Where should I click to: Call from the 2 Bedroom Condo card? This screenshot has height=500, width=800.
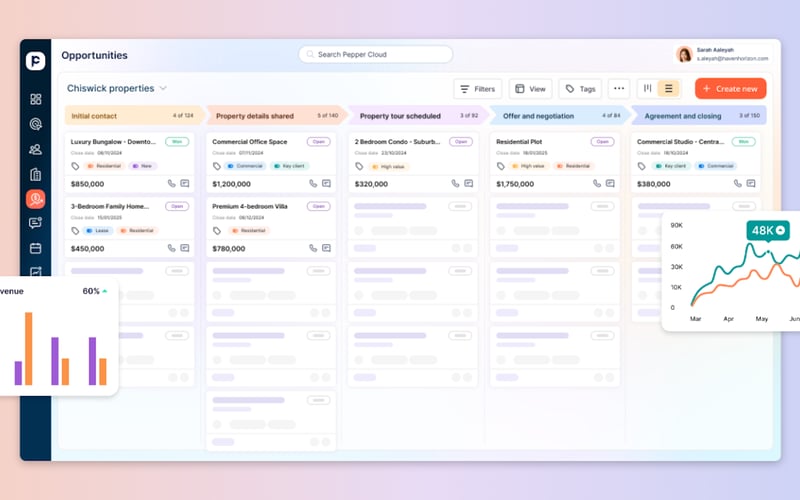pyautogui.click(x=455, y=183)
